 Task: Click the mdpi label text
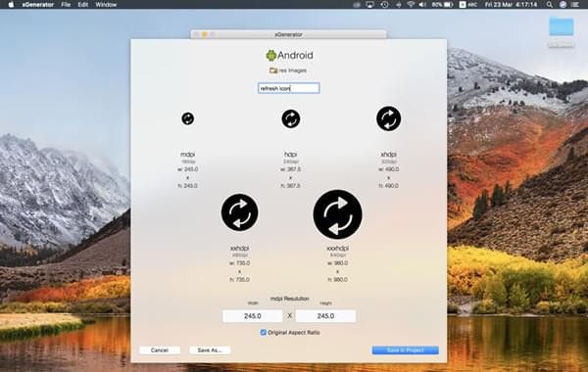coord(187,154)
